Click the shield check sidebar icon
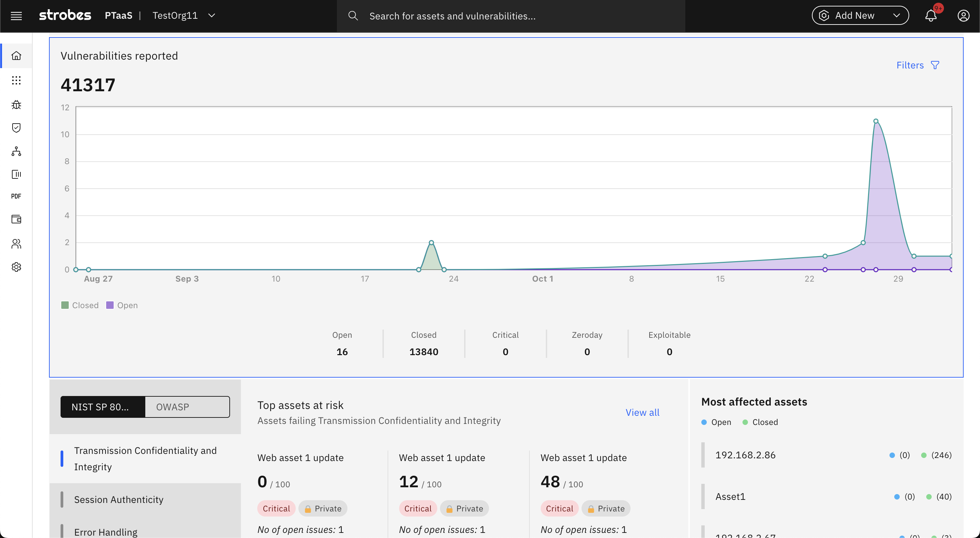The width and height of the screenshot is (980, 538). [16, 128]
